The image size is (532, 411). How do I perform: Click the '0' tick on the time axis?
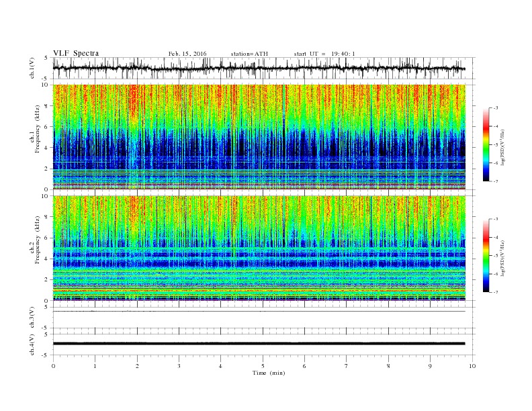[x=53, y=366]
